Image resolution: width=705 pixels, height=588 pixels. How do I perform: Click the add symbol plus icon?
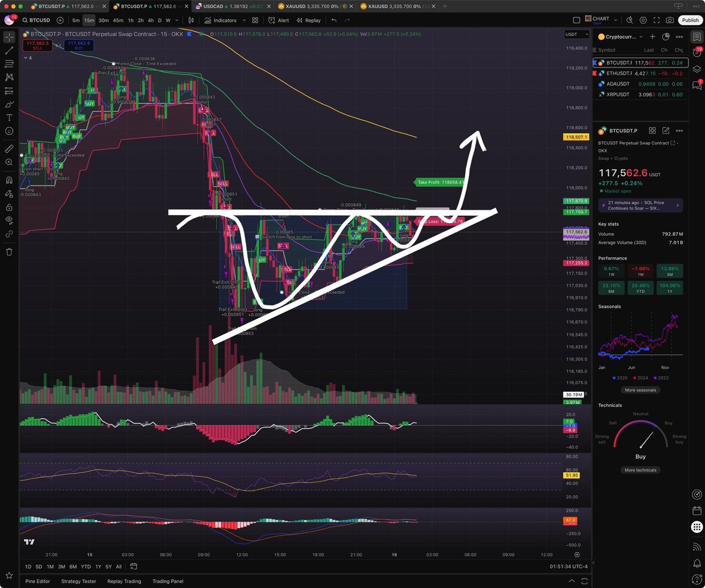tap(61, 20)
